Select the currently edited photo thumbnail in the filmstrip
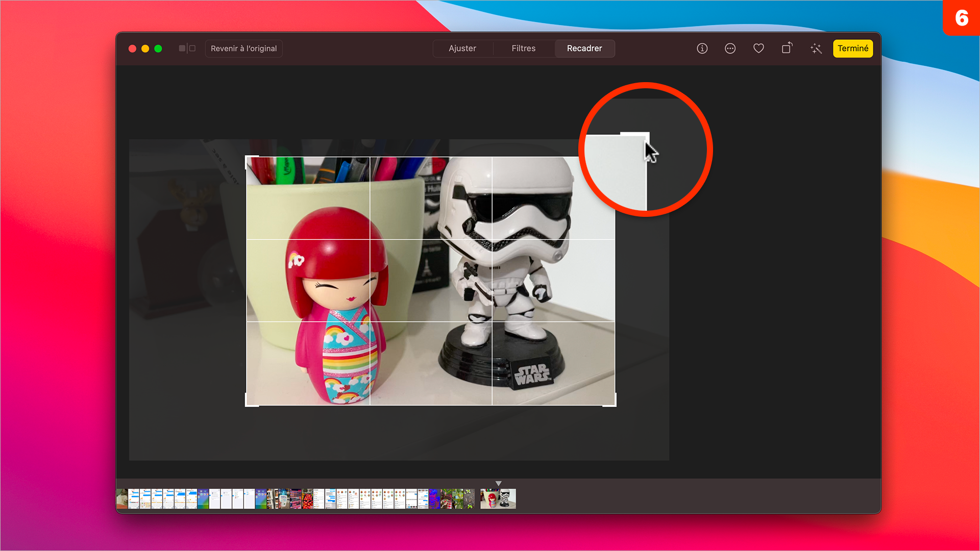The width and height of the screenshot is (980, 551). (x=498, y=498)
